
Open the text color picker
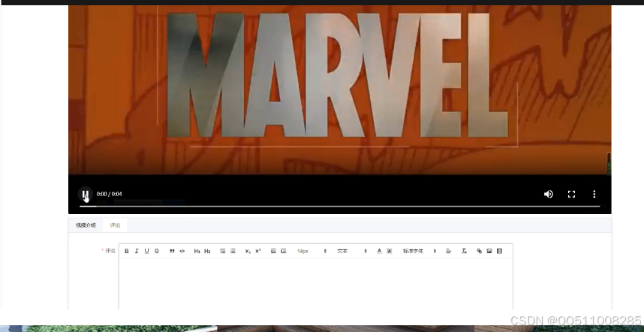pos(379,251)
